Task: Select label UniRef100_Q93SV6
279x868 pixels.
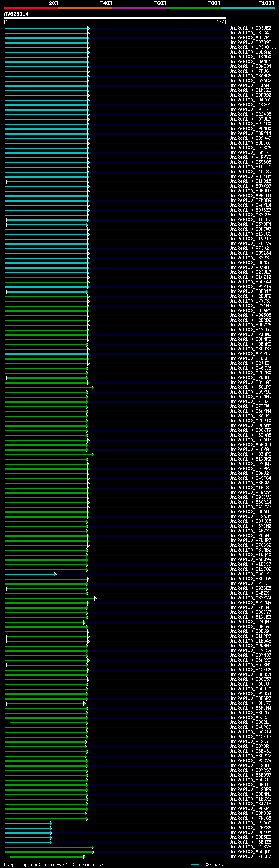Action: pos(250,497)
